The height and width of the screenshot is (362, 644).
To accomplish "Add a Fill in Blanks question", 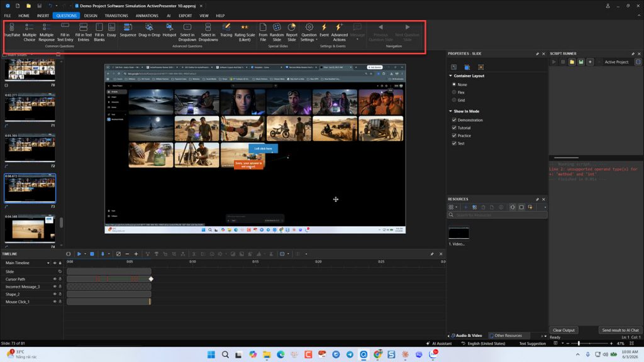I will (99, 32).
